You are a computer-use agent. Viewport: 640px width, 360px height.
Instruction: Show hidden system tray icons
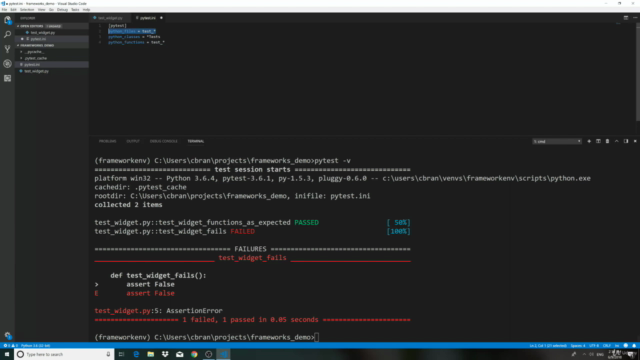tap(584, 354)
